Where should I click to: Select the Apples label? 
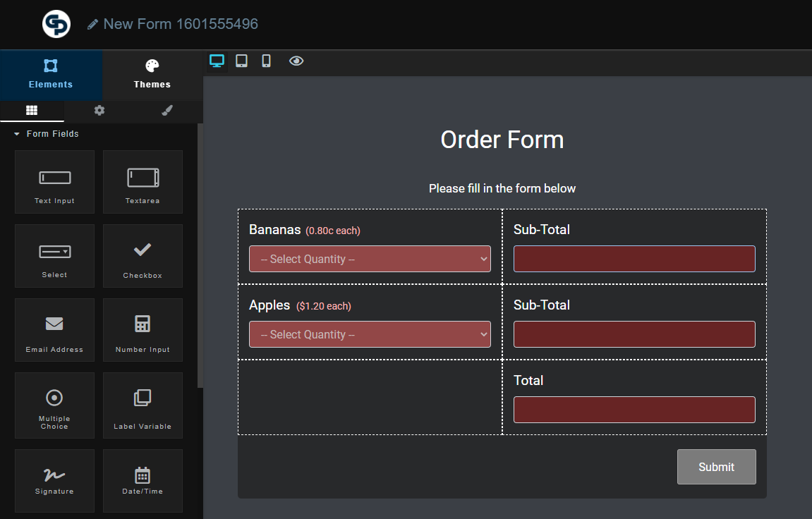[269, 305]
